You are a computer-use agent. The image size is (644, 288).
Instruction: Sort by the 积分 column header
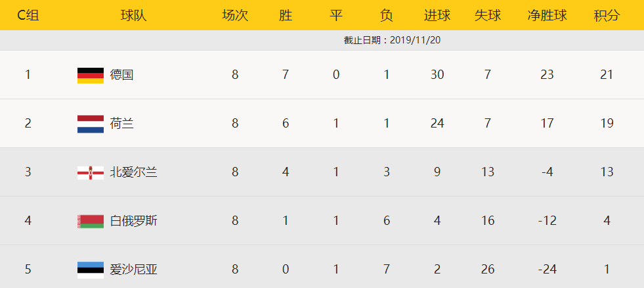coord(607,15)
